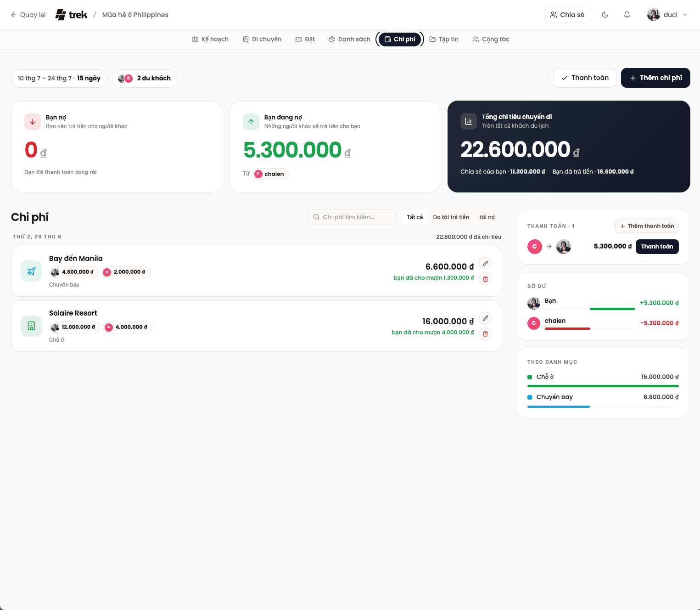Select the Do tôi trả tiền filter

(x=451, y=217)
